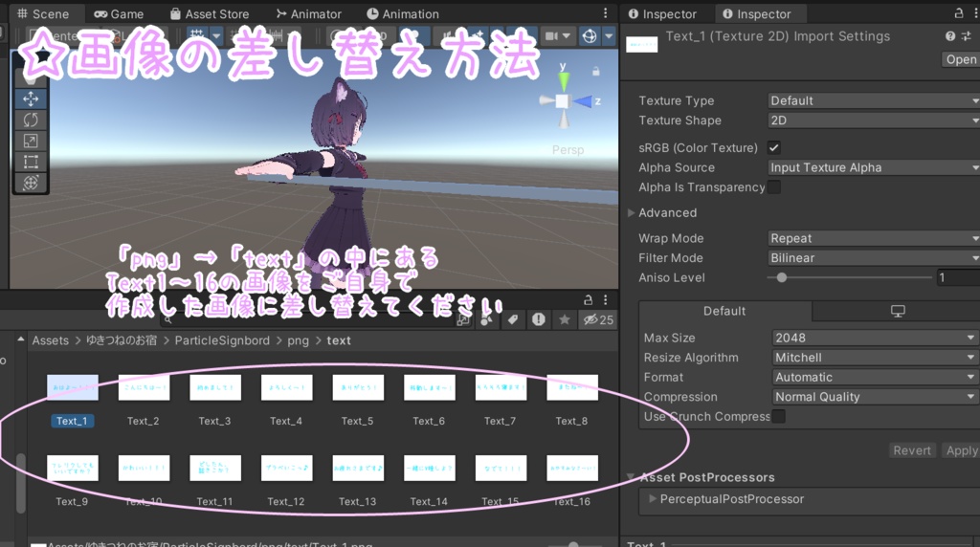The width and height of the screenshot is (980, 547).
Task: Select the Text_12 texture thumbnail
Action: pyautogui.click(x=286, y=469)
